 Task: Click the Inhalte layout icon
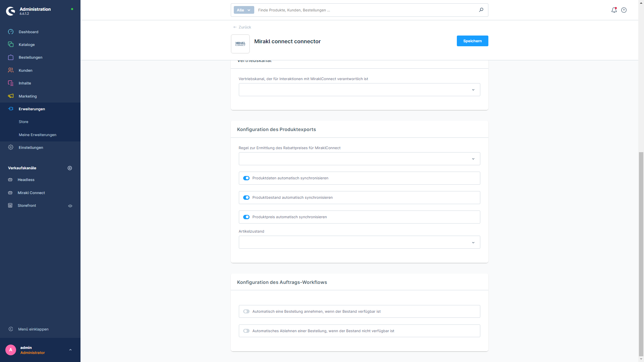(11, 83)
